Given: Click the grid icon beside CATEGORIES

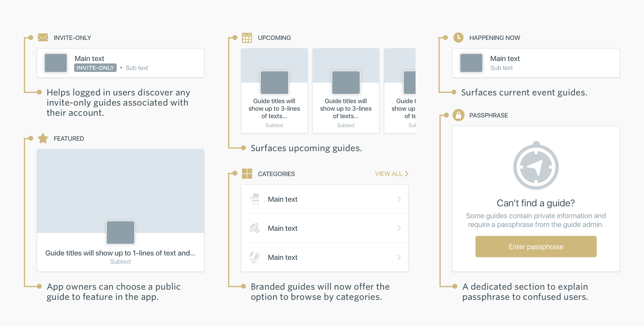Looking at the screenshot, I should 247,173.
